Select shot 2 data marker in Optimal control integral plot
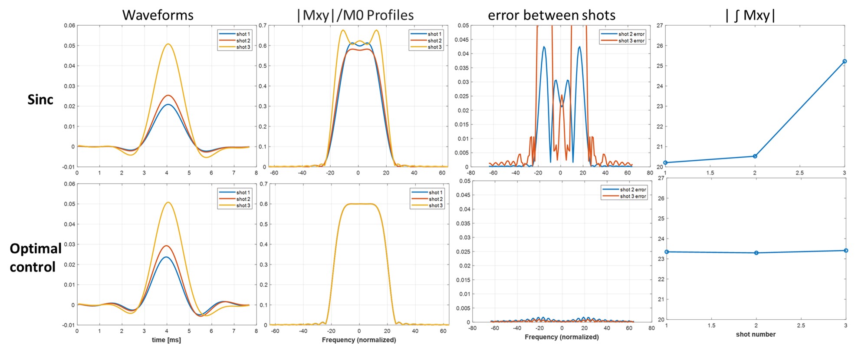Screen dimensions: 868x344 coord(756,253)
